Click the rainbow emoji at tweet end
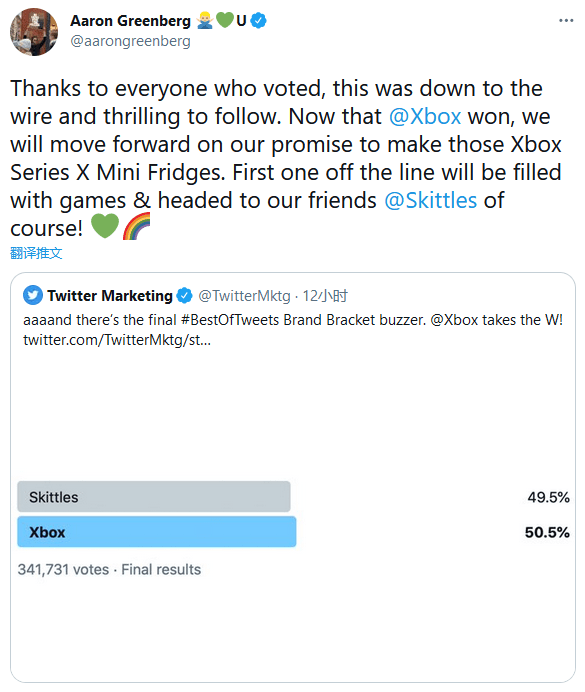The image size is (585, 692). coord(136,226)
